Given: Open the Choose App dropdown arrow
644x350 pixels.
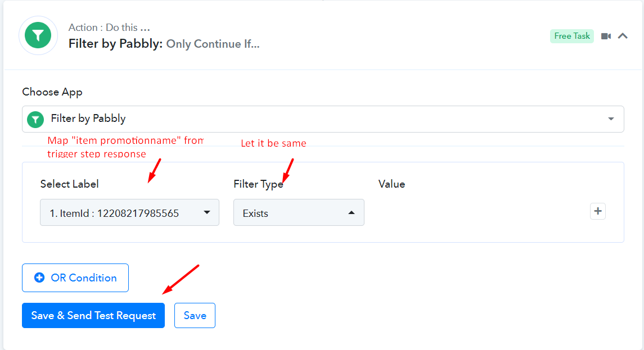Looking at the screenshot, I should click(611, 119).
